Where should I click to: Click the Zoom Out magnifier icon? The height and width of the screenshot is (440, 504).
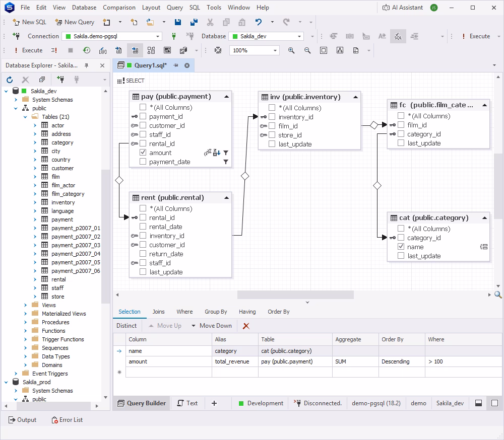coord(307,50)
